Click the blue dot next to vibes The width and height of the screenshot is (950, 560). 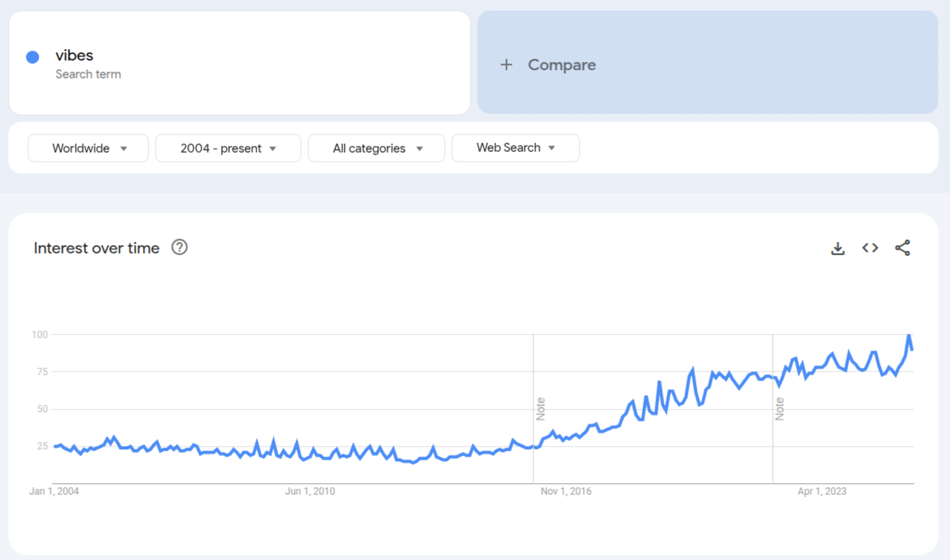[33, 57]
